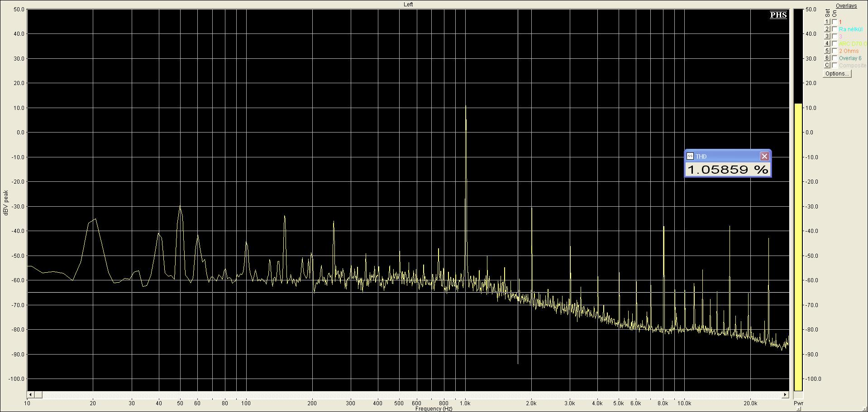This screenshot has height=412, width=868.
Task: Close the THD readout window
Action: tap(764, 156)
